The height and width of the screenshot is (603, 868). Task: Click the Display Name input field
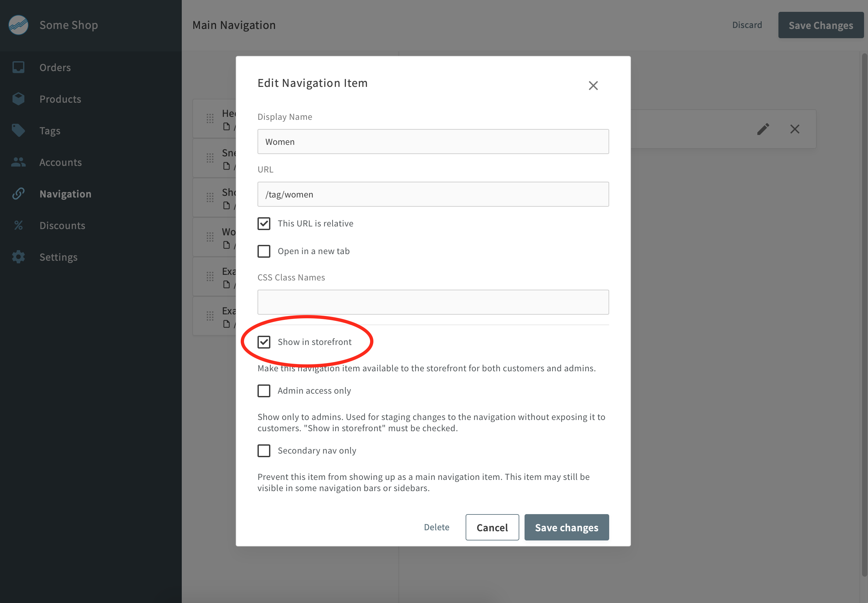click(433, 142)
